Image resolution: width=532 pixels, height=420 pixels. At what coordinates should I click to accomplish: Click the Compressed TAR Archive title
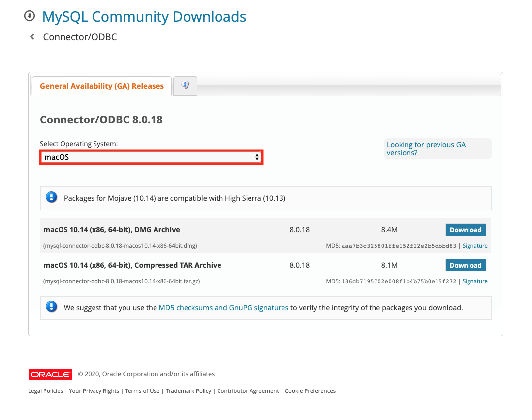tap(132, 265)
